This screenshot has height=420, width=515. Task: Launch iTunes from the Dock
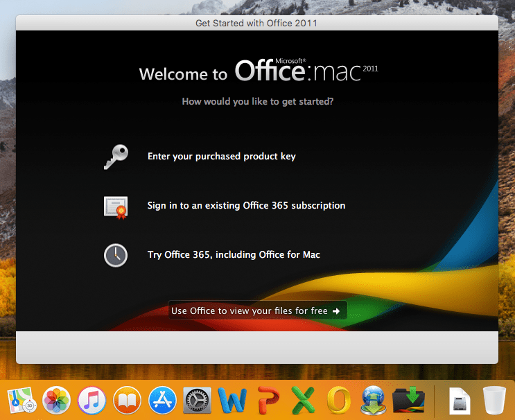pos(91,401)
